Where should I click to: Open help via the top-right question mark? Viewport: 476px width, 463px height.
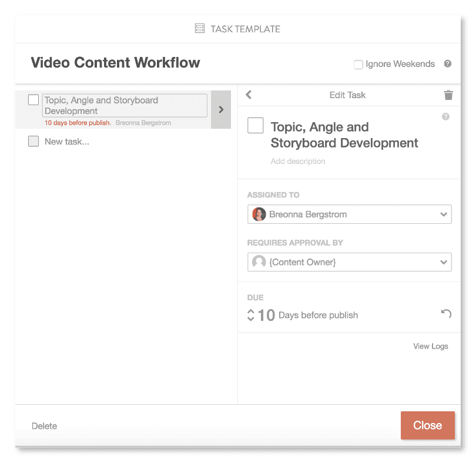tap(447, 63)
